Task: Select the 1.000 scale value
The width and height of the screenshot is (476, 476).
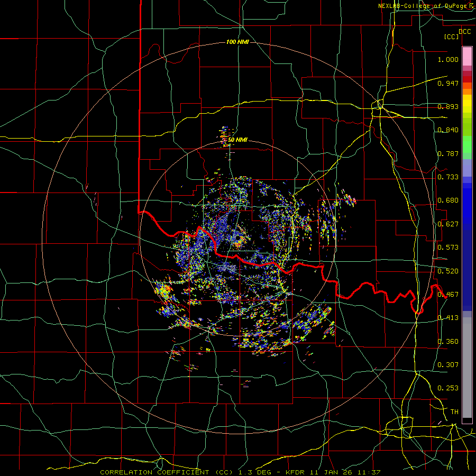Action: (x=448, y=59)
